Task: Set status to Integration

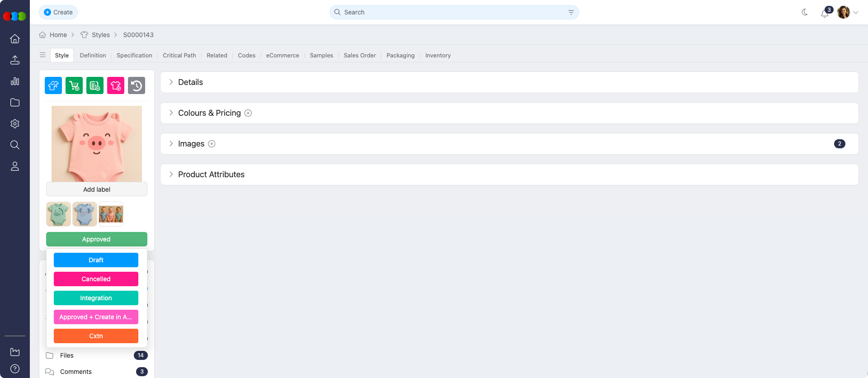Action: click(x=96, y=298)
